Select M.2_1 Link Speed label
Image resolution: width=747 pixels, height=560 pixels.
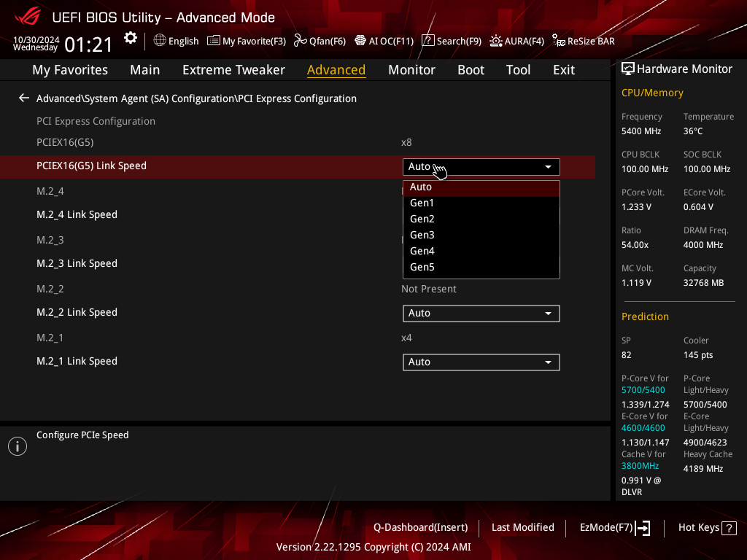[77, 362]
